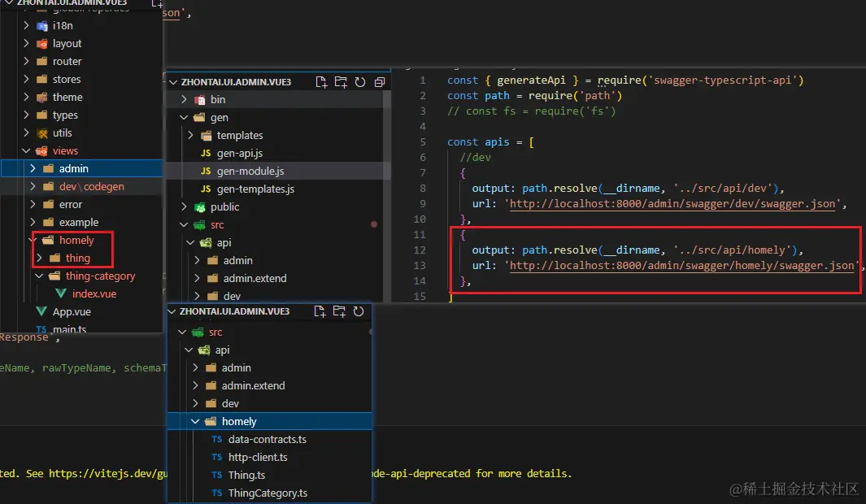
Task: Select the highlighted homely folder in the bottom explorer
Action: coord(269,421)
